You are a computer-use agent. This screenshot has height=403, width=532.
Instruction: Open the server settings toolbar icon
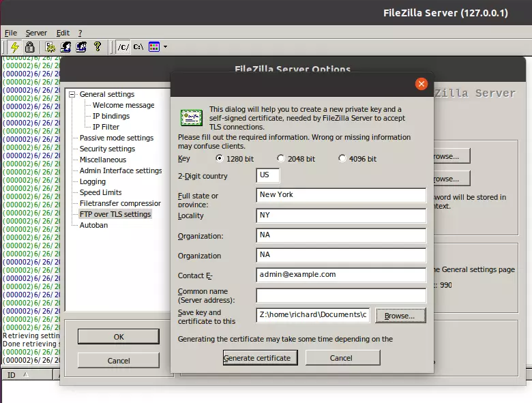[50, 47]
